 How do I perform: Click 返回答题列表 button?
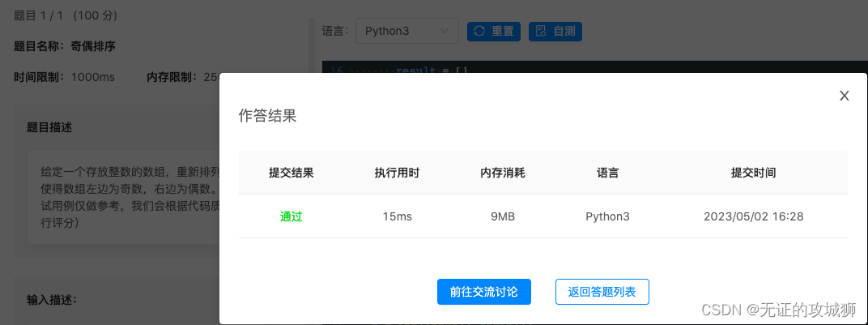point(602,292)
